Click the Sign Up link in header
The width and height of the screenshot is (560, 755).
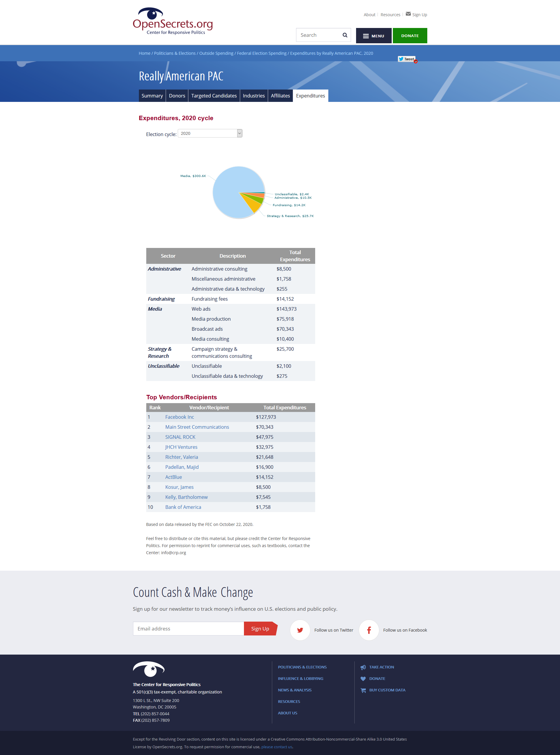coord(419,15)
